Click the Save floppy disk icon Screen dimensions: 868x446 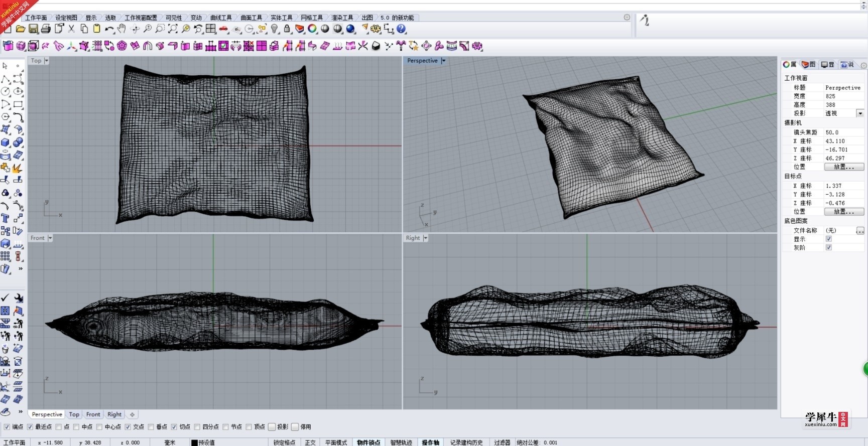(33, 29)
